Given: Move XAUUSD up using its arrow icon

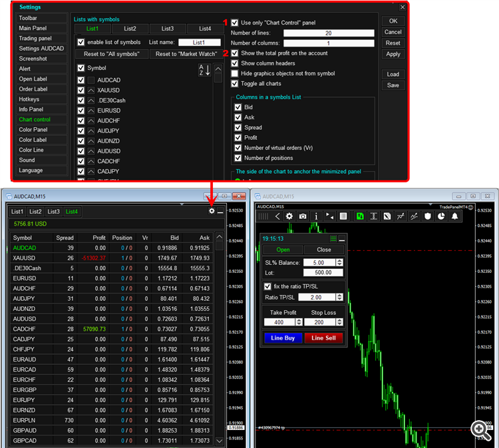Looking at the screenshot, I should click(91, 91).
